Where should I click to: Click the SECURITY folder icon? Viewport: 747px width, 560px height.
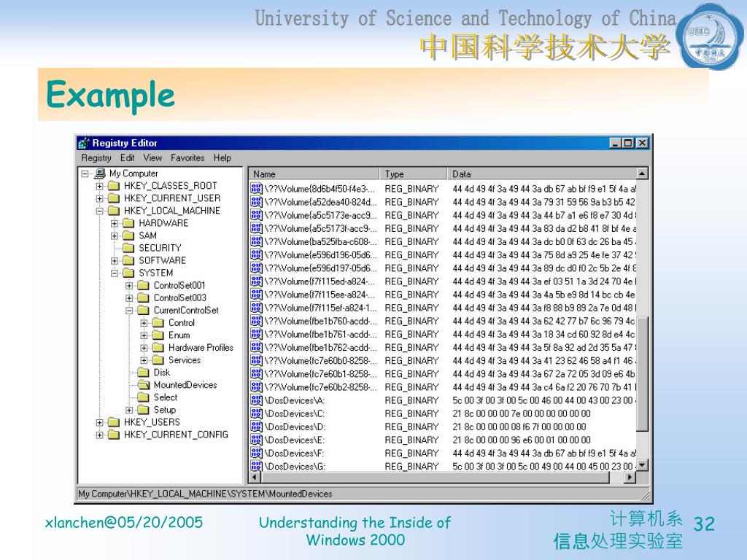[128, 248]
